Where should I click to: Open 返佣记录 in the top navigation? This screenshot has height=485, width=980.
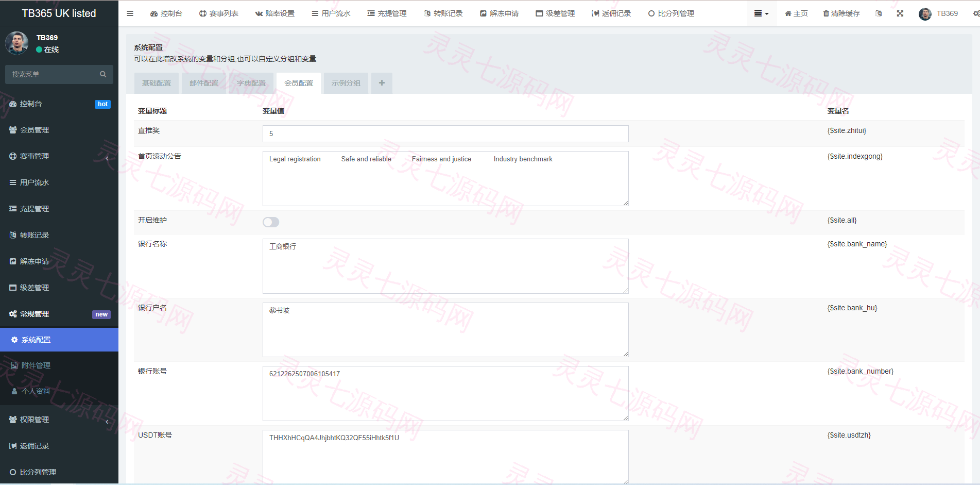(612, 13)
